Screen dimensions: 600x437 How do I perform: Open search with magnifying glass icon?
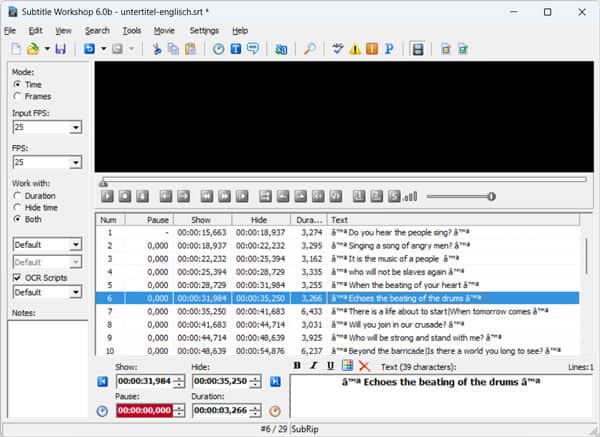click(310, 49)
